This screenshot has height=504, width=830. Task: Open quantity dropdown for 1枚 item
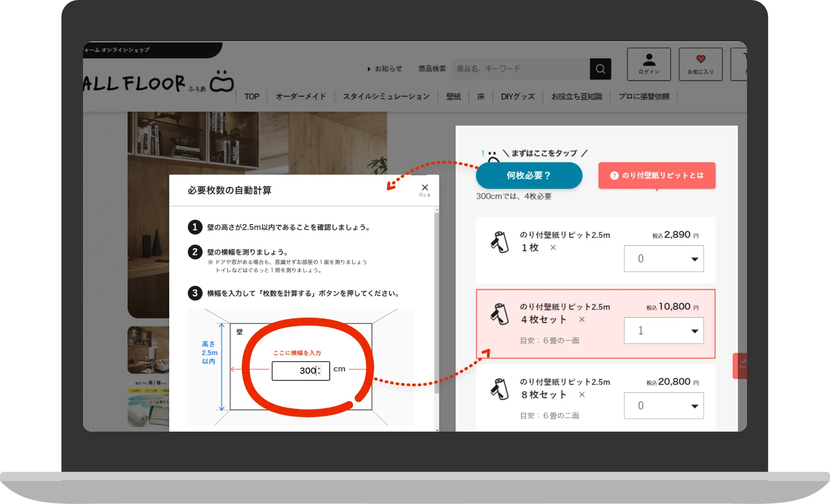pos(664,259)
